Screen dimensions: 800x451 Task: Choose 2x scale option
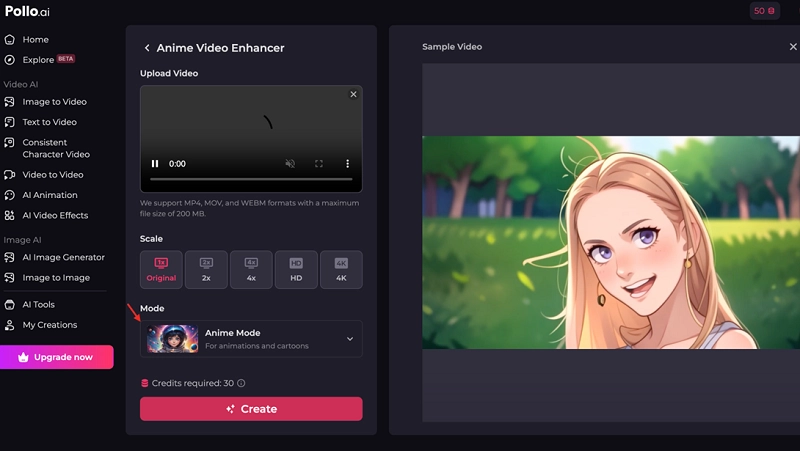pos(206,269)
